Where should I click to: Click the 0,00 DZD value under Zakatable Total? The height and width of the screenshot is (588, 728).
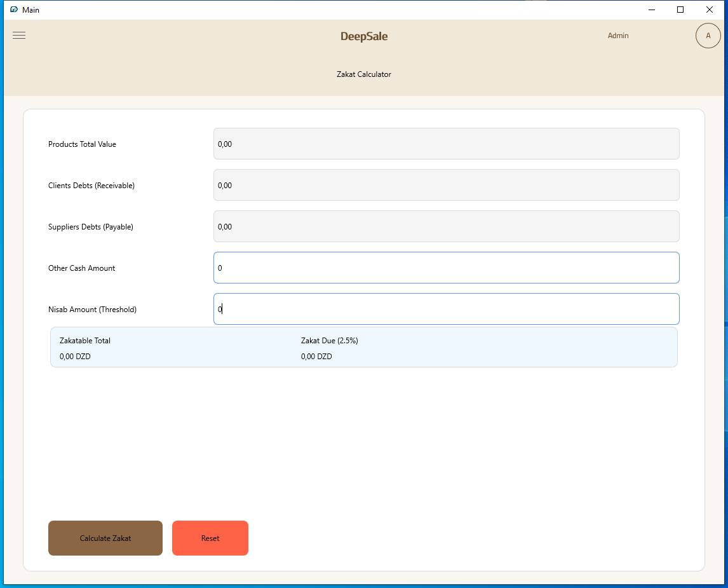point(75,356)
